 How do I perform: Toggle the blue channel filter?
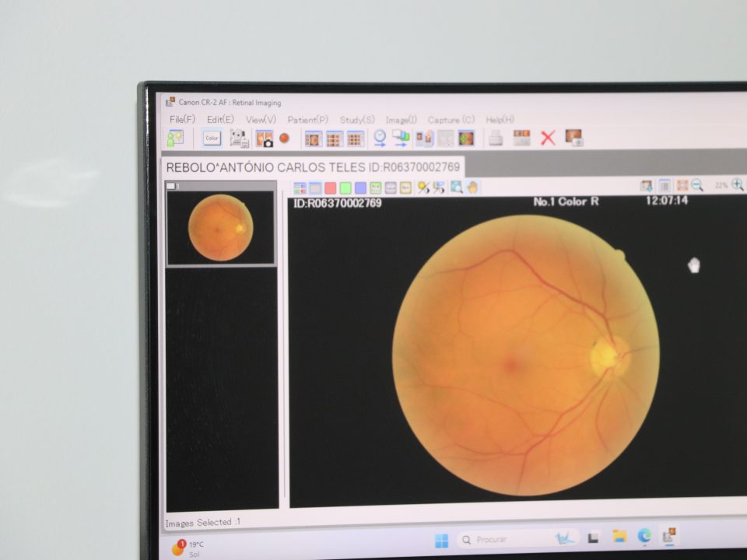tap(360, 187)
